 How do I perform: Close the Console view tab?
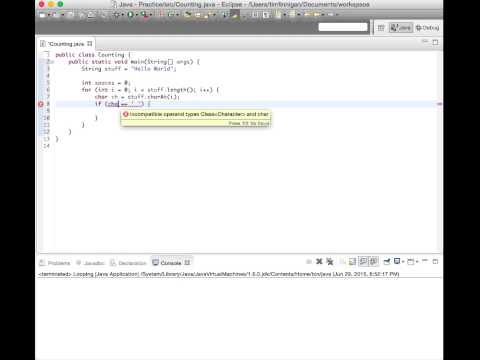coord(187,263)
